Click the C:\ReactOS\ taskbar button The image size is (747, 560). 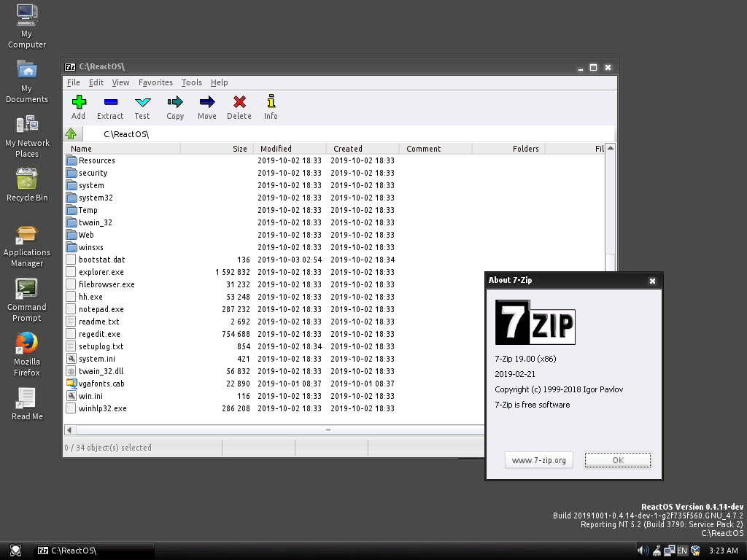point(94,551)
